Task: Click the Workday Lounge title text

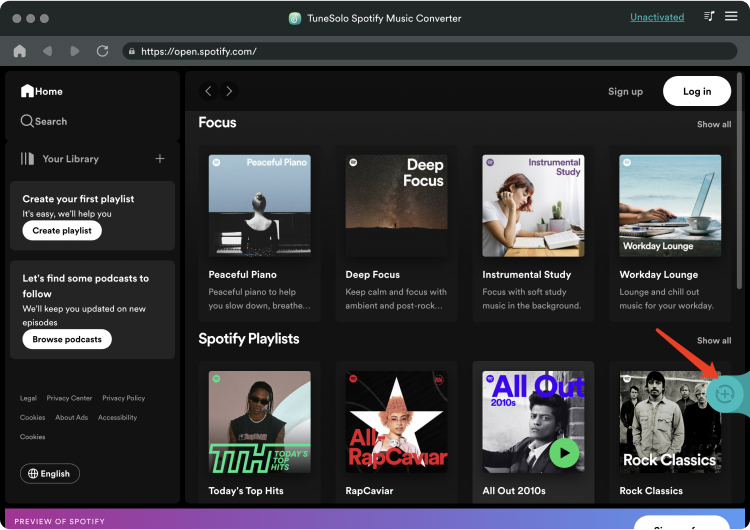Action: (x=659, y=275)
